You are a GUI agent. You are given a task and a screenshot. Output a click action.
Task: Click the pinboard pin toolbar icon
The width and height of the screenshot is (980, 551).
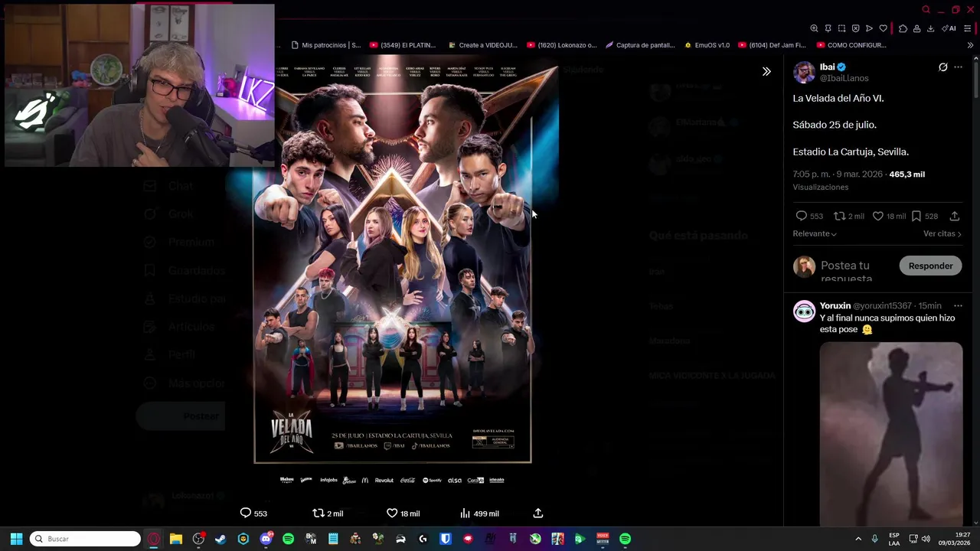tap(828, 28)
